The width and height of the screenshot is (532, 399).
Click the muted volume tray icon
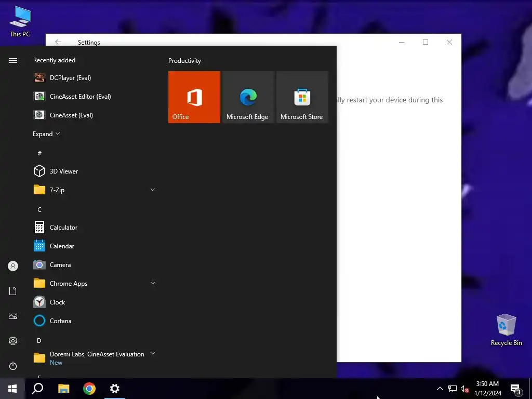[x=464, y=389]
